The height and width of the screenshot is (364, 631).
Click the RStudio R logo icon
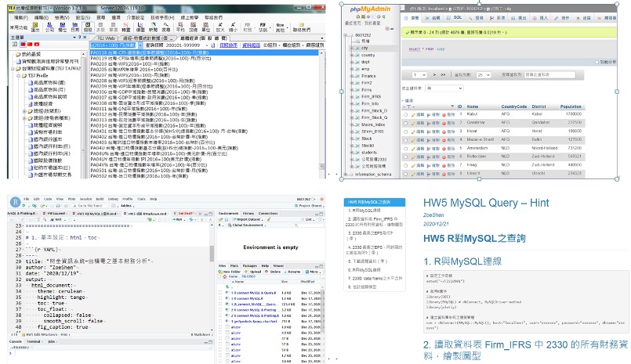[x=16, y=202]
